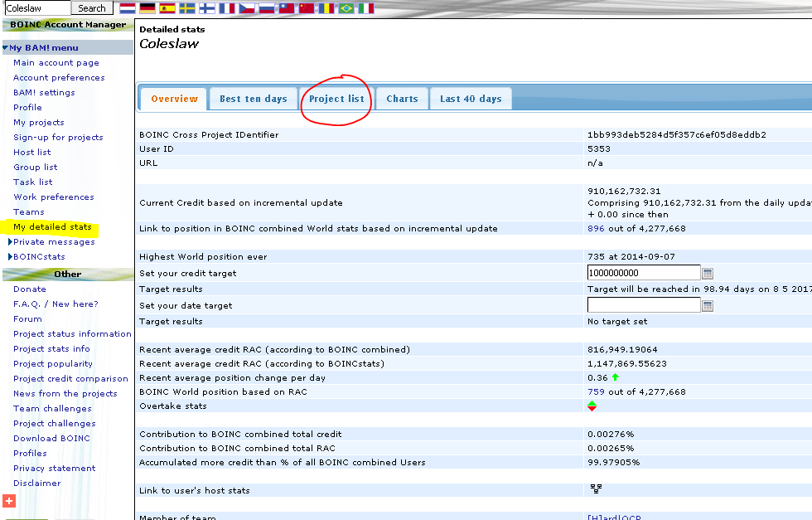812x520 pixels.
Task: Click the orange plus icon in sidebar
Action: [x=9, y=501]
